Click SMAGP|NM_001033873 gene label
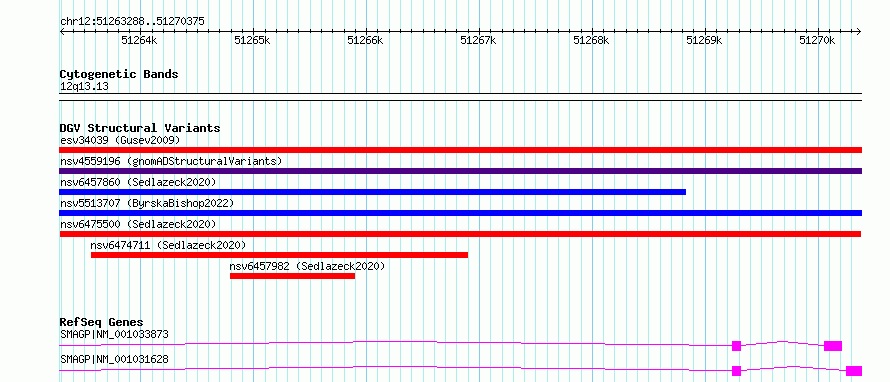This screenshot has width=890, height=382. pyautogui.click(x=114, y=334)
